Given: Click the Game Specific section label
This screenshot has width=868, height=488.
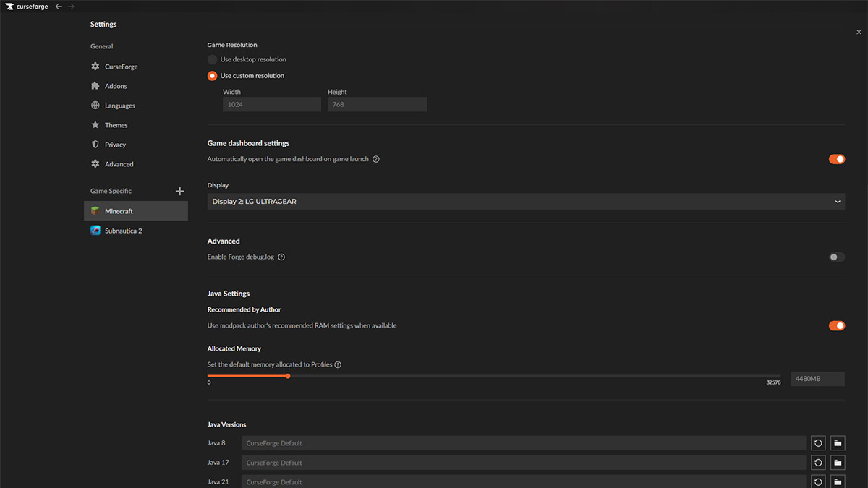Looking at the screenshot, I should click(x=111, y=191).
